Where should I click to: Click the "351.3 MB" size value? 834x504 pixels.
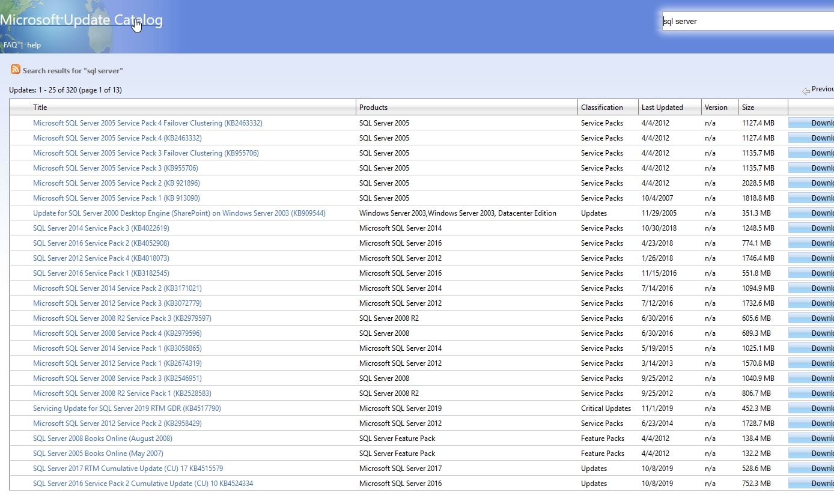756,213
